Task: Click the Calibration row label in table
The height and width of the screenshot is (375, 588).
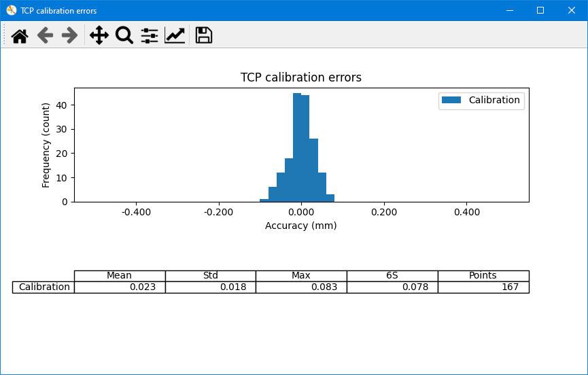Action: click(44, 287)
